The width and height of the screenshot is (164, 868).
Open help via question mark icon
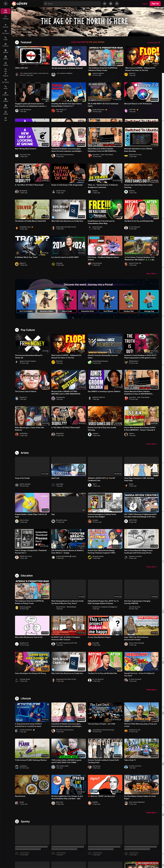(x=117, y=3)
